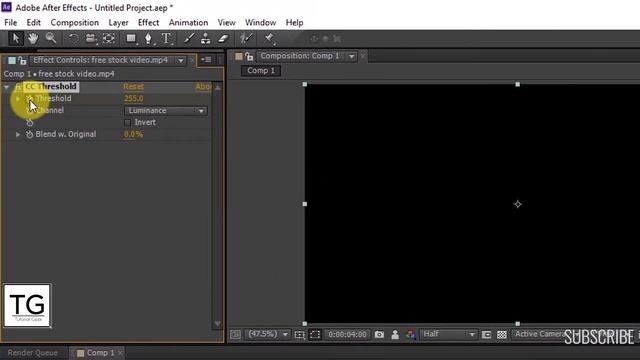Click the 0:00:04:00 current time button

(347, 335)
